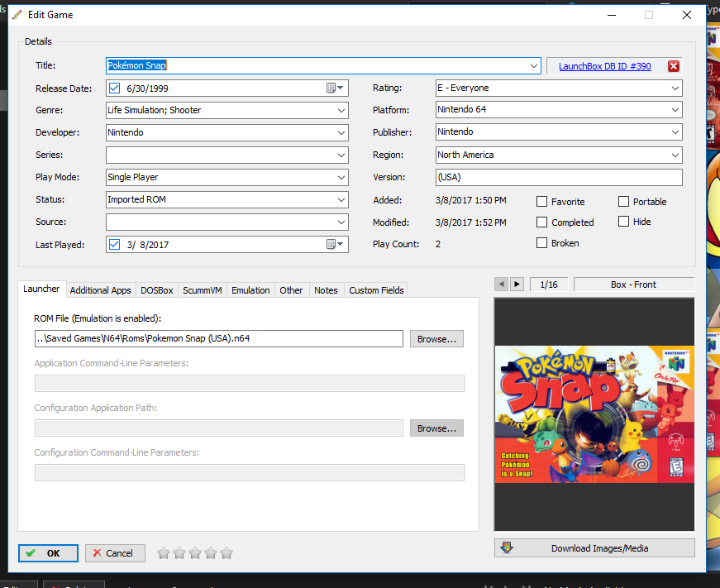This screenshot has width=720, height=588.
Task: Close the Edit Game window
Action: coord(686,15)
